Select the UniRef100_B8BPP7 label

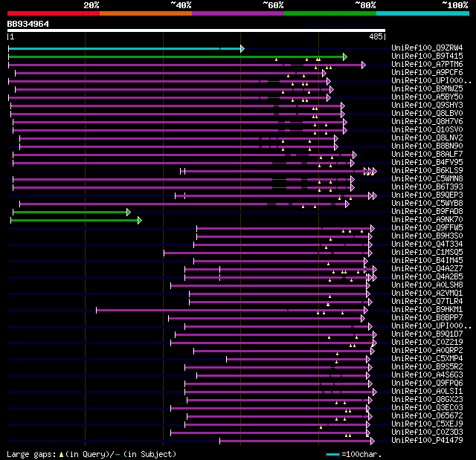pos(427,318)
